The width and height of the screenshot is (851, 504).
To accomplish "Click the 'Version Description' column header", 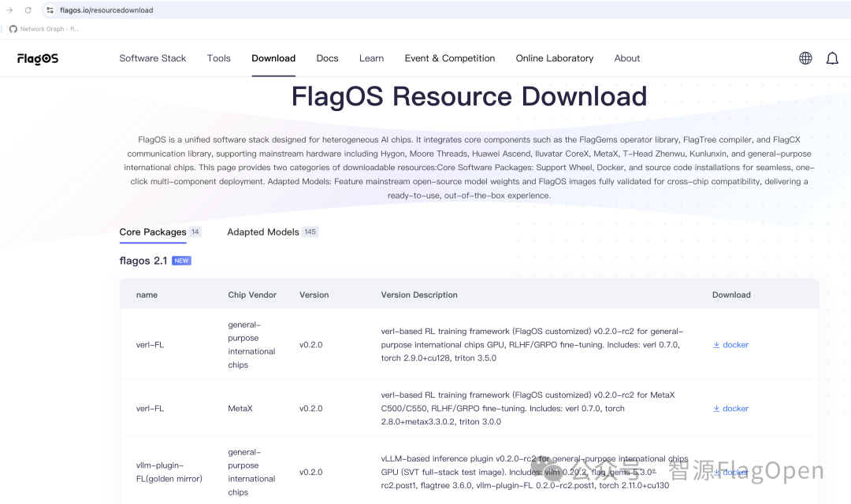I will 419,295.
